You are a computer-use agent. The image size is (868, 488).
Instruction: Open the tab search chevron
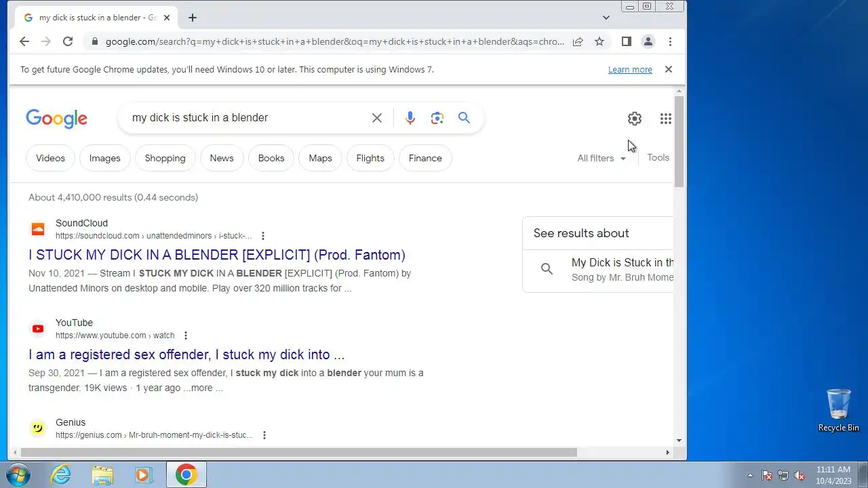606,18
